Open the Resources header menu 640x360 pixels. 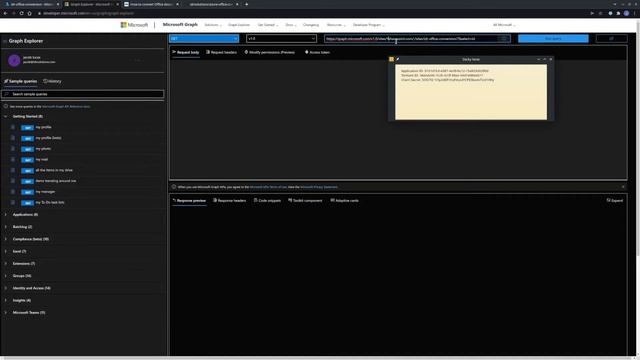336,25
